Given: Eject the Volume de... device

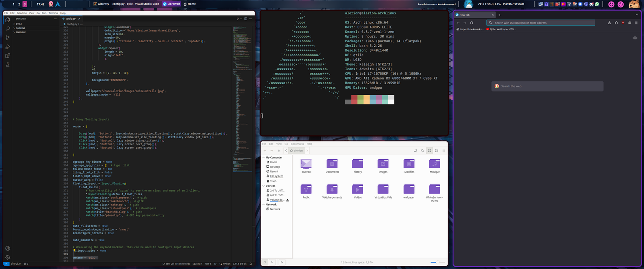Looking at the screenshot, I should tap(288, 200).
